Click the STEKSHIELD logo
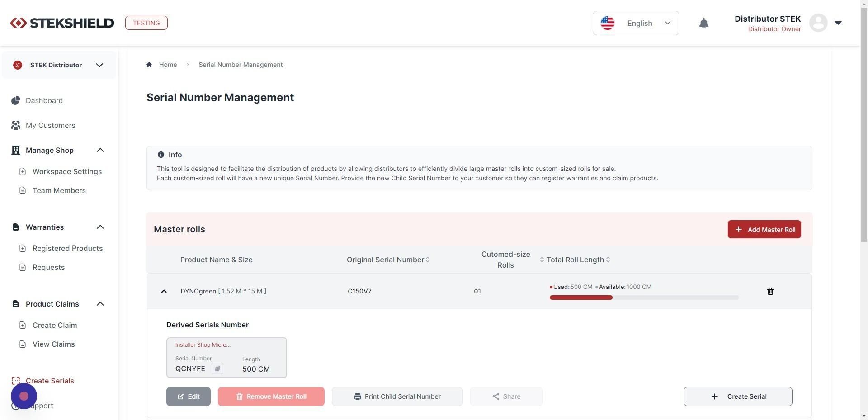868x420 pixels. coord(62,23)
